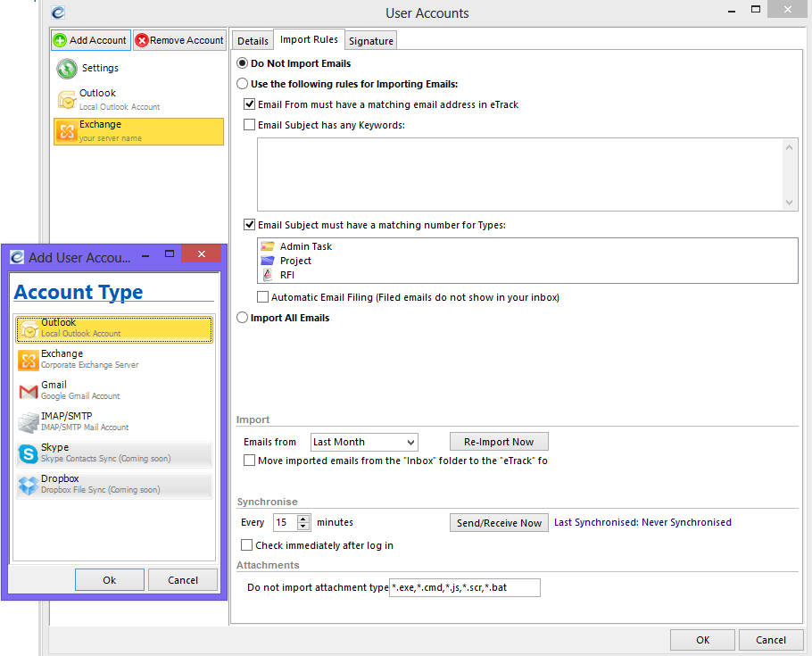This screenshot has width=812, height=656.
Task: Click Ok in the Add User Account dialog
Action: click(109, 580)
